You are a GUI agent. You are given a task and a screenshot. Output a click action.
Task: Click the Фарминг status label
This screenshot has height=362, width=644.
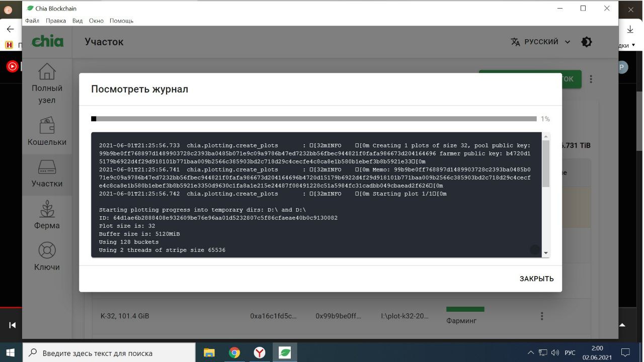461,321
